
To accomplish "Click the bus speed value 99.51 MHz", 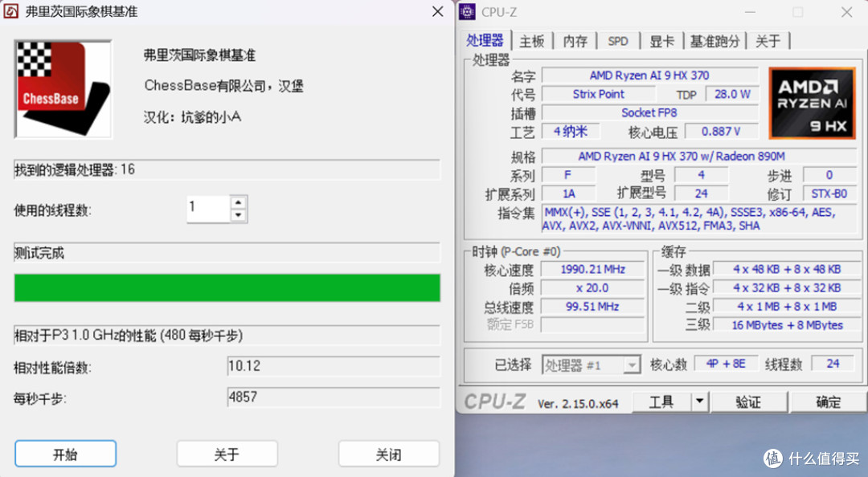I will pos(592,307).
